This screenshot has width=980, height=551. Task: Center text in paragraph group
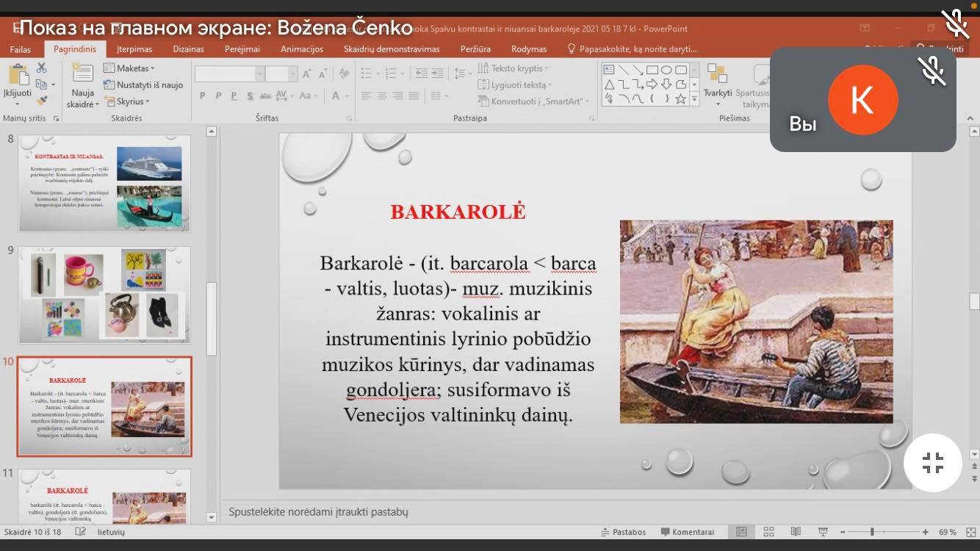[382, 96]
